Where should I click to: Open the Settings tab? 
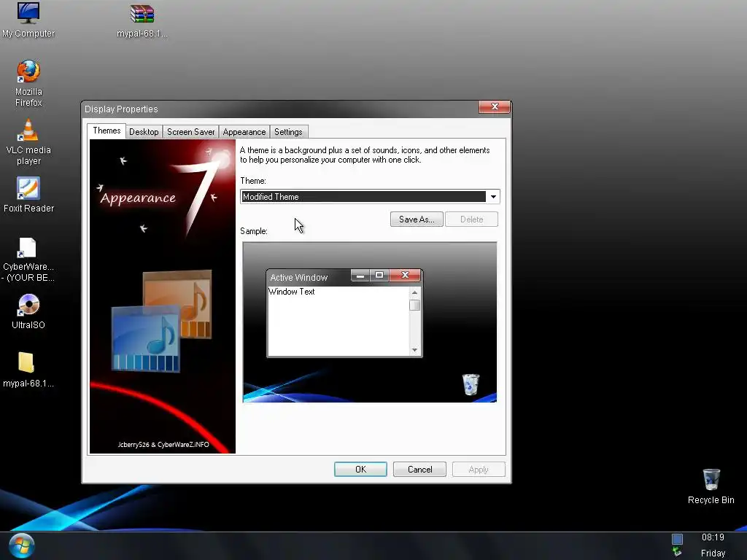[x=288, y=132]
